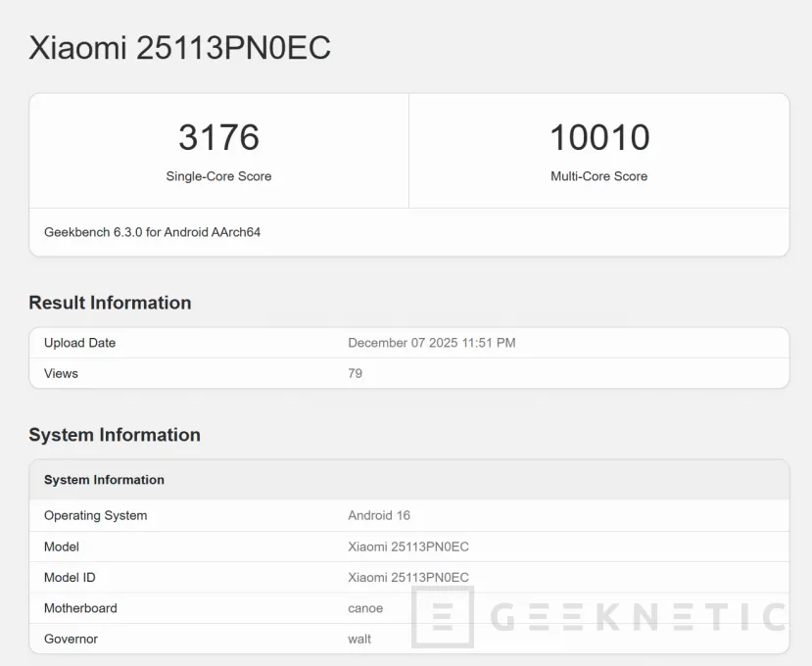Click the Views row label
This screenshot has height=666, width=812.
point(61,373)
